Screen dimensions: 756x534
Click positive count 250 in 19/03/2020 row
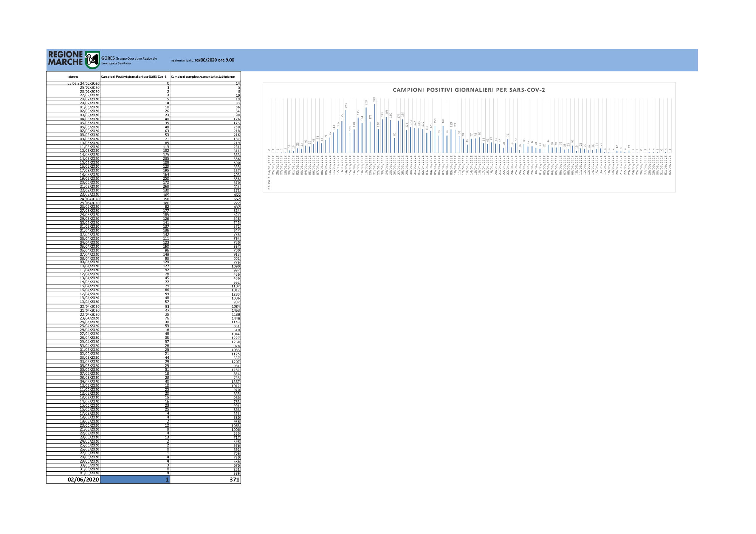click(166, 179)
